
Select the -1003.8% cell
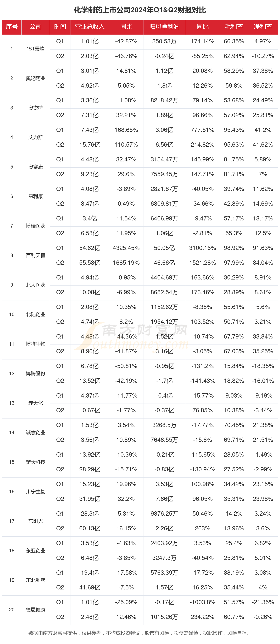[x=203, y=602]
